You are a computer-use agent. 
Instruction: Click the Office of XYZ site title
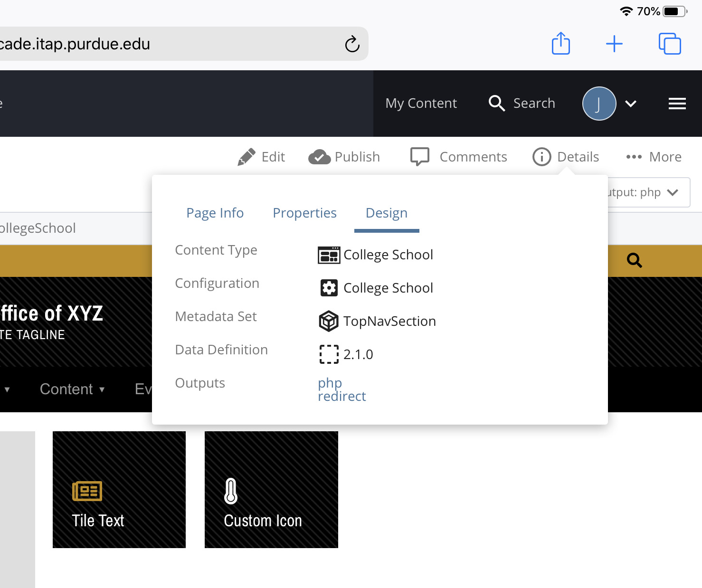pyautogui.click(x=52, y=313)
